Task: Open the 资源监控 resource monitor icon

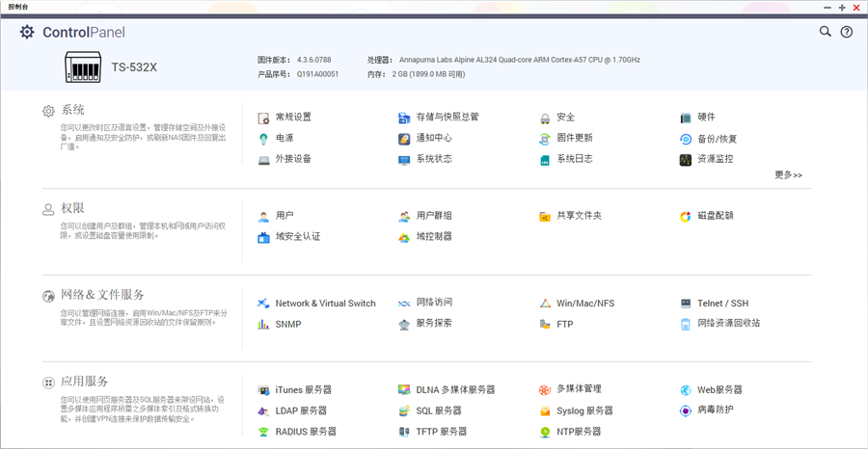Action: (686, 160)
